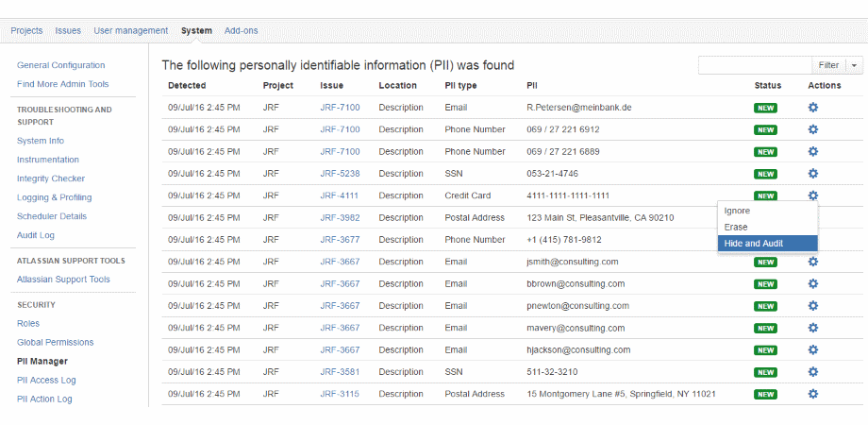Choose Erase in the actions menu
Image resolution: width=868 pixels, height=425 pixels.
(736, 227)
